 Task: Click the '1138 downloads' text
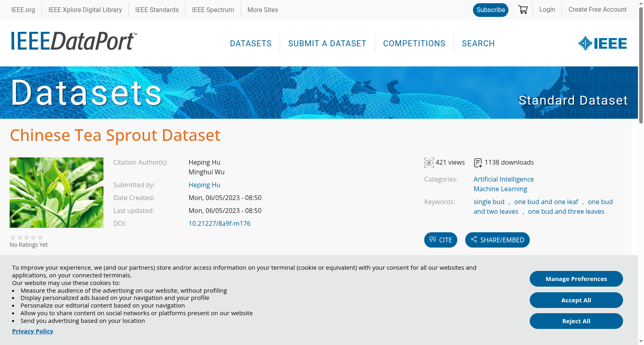pos(509,162)
